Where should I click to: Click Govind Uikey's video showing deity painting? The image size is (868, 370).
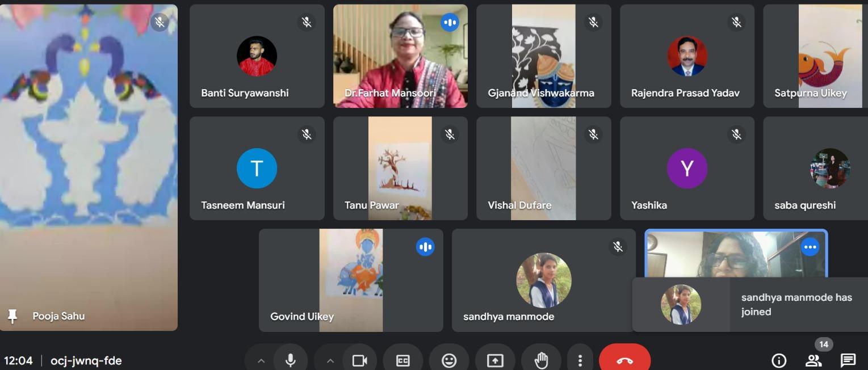[351, 280]
